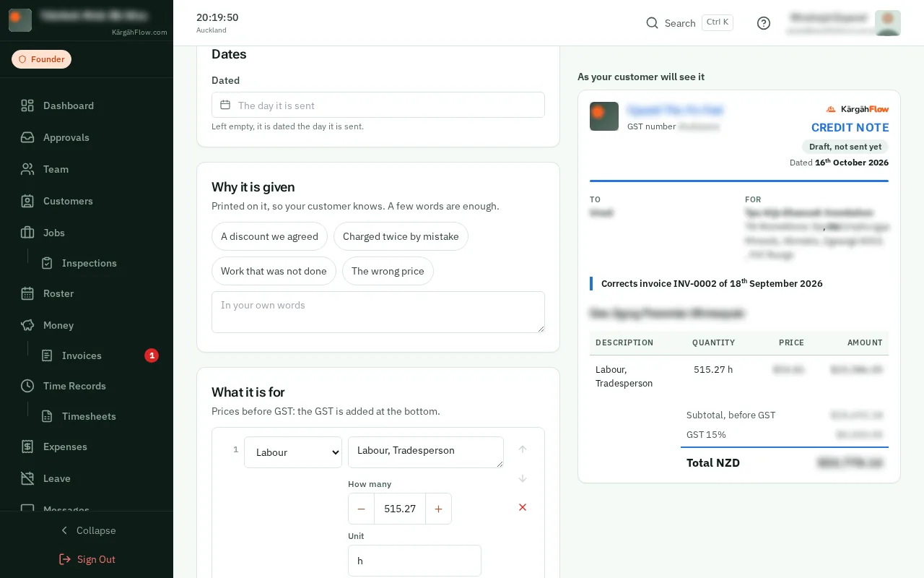Click the Invoices document icon
Viewport: 924px width, 578px height.
[x=47, y=355]
